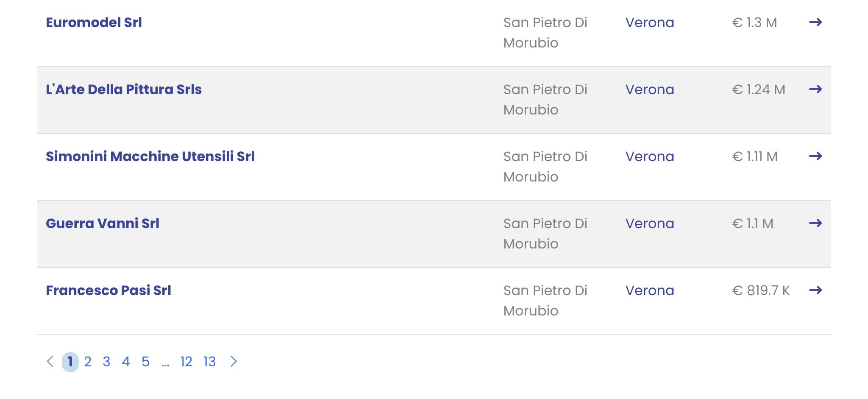868x399 pixels.
Task: Click the arrow icon for Francesco Pasi Srl
Action: [x=815, y=290]
